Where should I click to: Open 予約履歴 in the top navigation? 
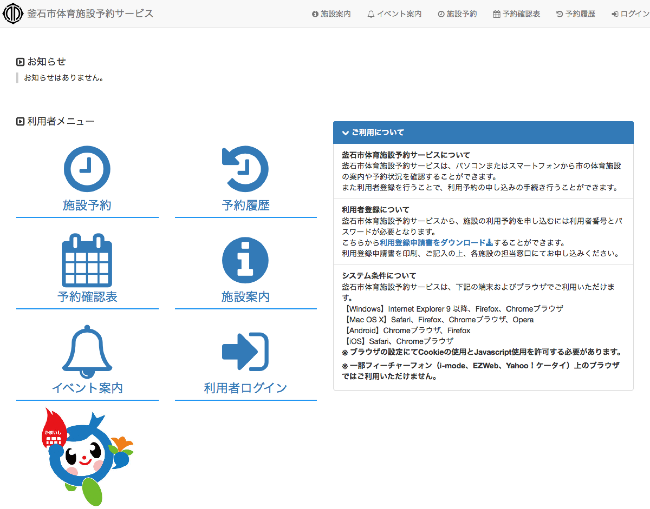point(575,14)
